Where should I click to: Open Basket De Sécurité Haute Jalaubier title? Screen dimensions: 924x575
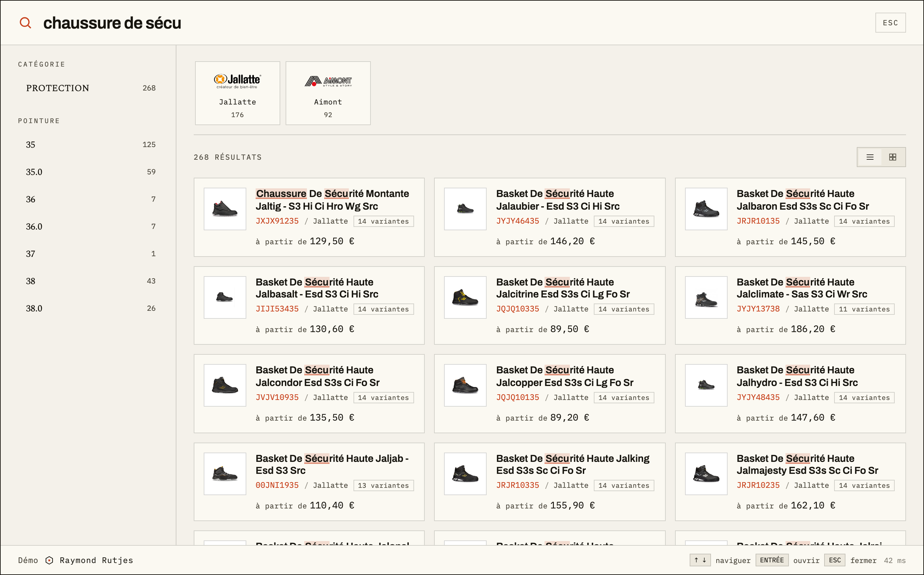(x=558, y=200)
